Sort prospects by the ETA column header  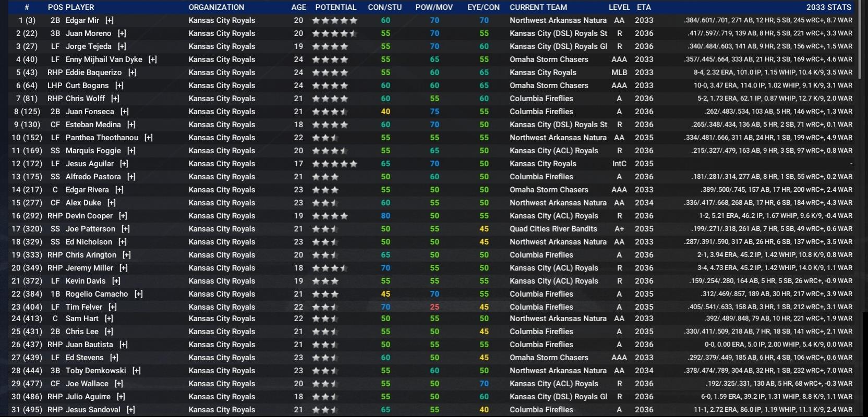click(644, 7)
